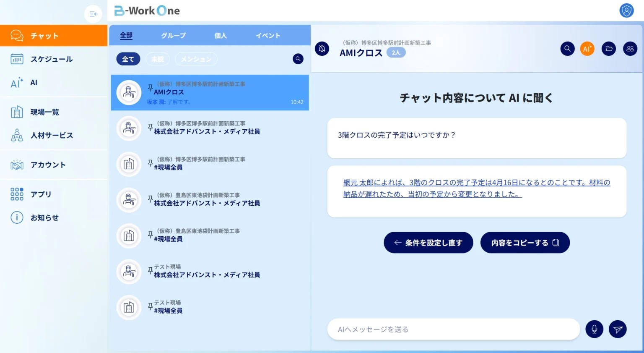Viewport: 644px width, 353px height.
Task: Copy the AI answer with 内容をコピーする
Action: [x=525, y=243]
